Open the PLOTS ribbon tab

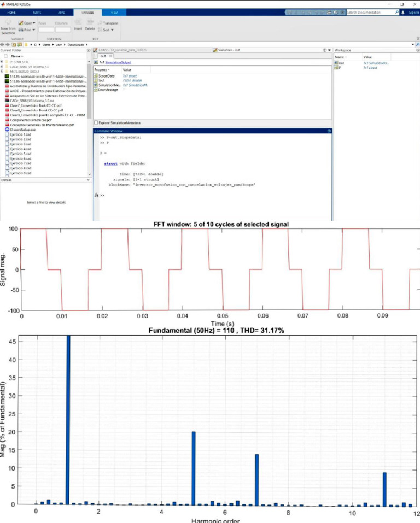pos(37,11)
